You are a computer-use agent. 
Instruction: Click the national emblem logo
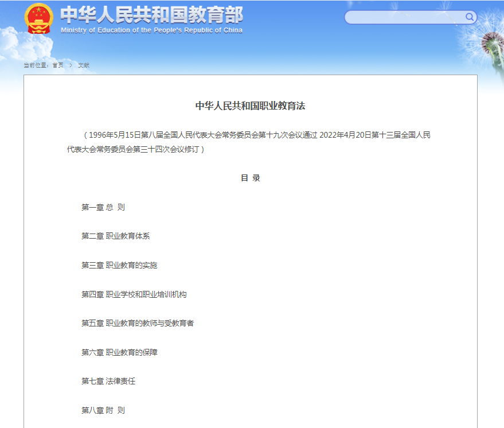[38, 19]
